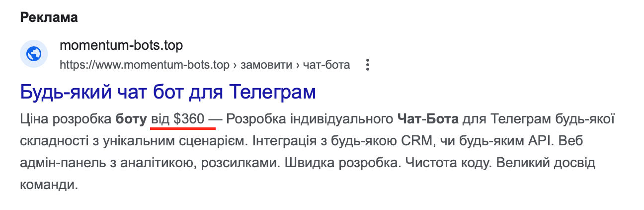Click the "Реклама" ad label

pos(49,17)
